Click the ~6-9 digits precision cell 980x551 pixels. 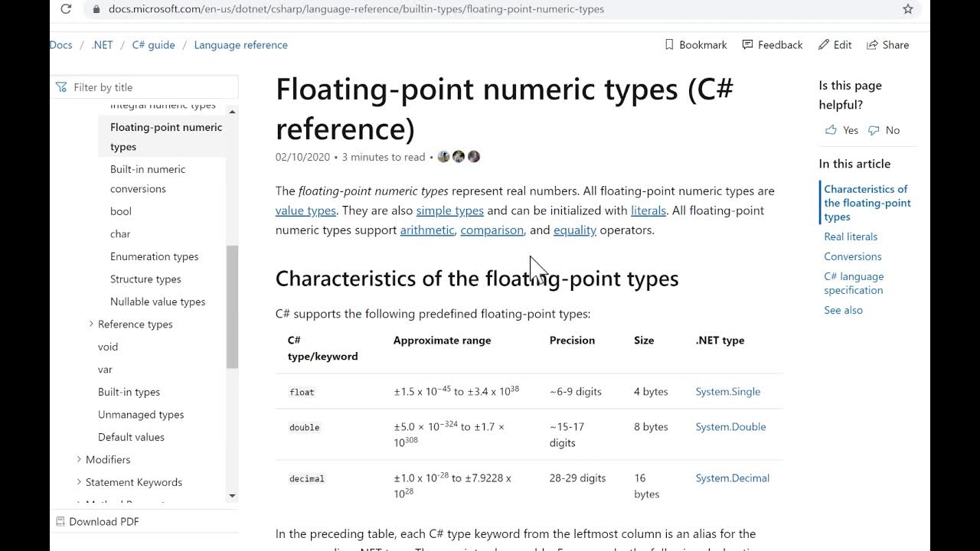(x=575, y=391)
